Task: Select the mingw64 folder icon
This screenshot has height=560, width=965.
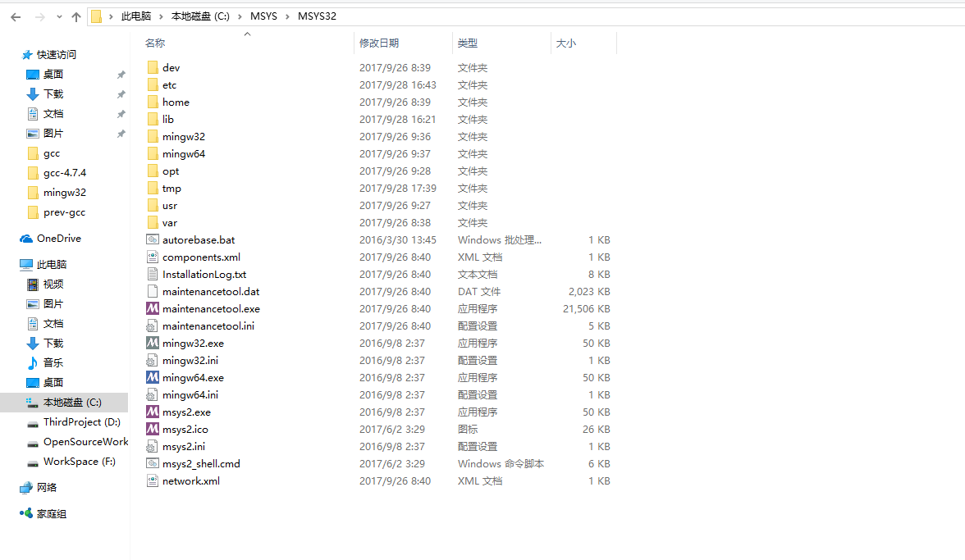Action: (153, 153)
